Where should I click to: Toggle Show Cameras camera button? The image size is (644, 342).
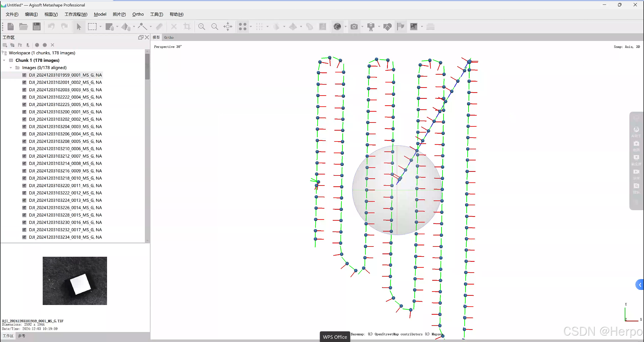tap(354, 26)
